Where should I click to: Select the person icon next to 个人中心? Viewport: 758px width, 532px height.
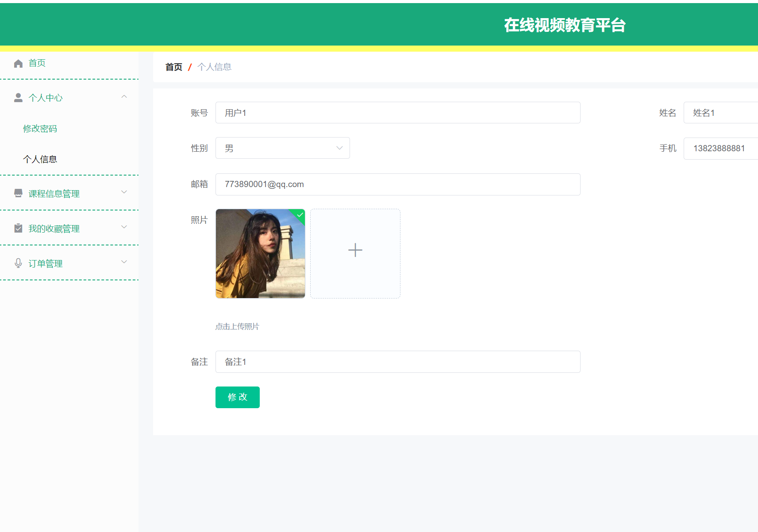18,97
